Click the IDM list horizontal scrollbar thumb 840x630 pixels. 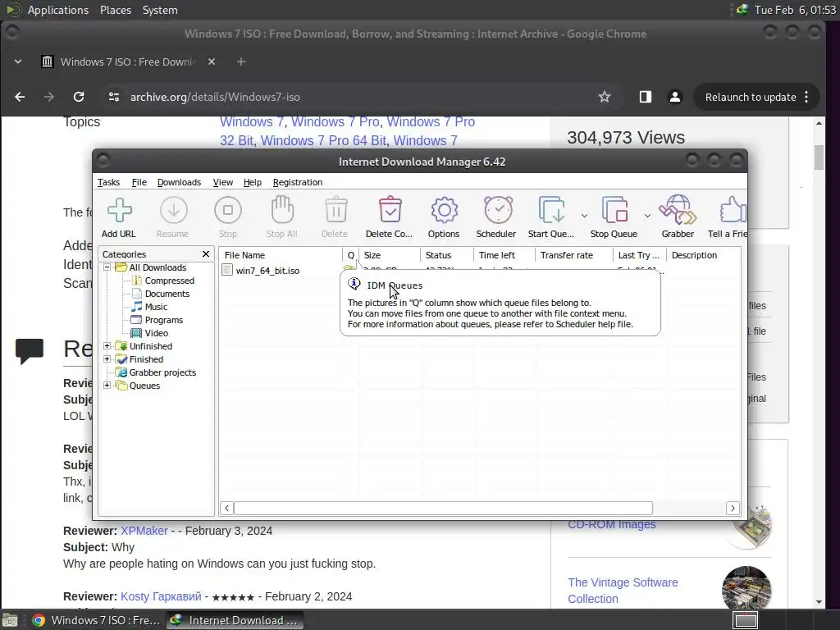point(443,508)
